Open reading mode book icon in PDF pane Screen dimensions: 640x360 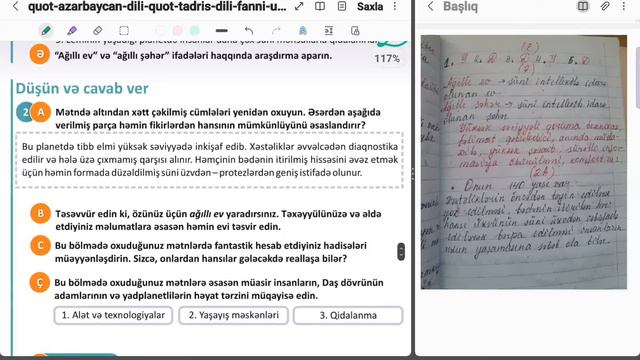tap(320, 6)
